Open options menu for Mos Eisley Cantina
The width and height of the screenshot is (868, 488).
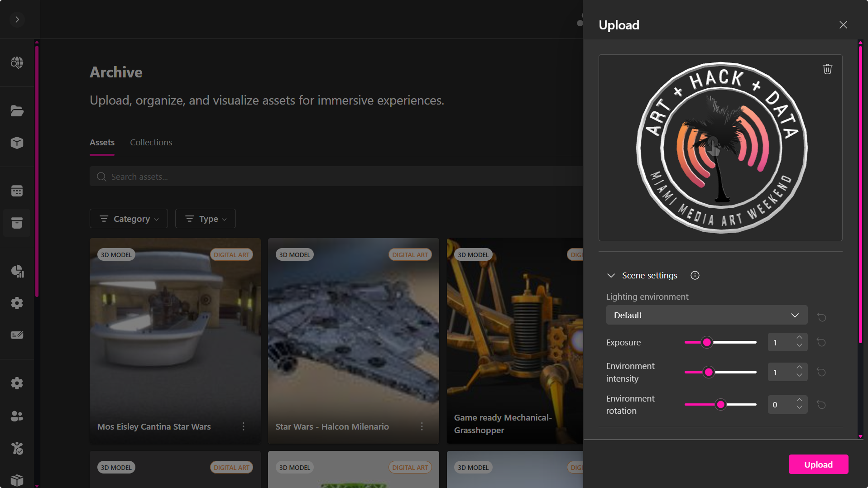pyautogui.click(x=244, y=426)
